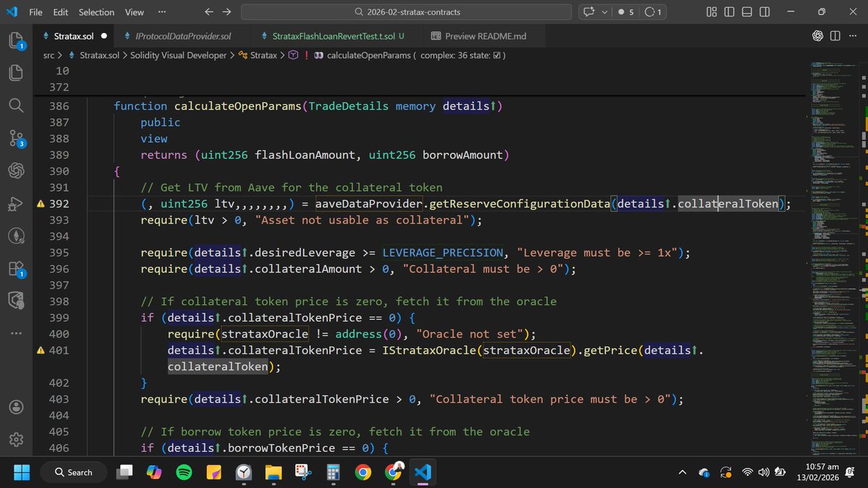Open the chat dropdown arrow beside Copilot icon
Viewport: 868px width, 488px height.
[x=605, y=12]
